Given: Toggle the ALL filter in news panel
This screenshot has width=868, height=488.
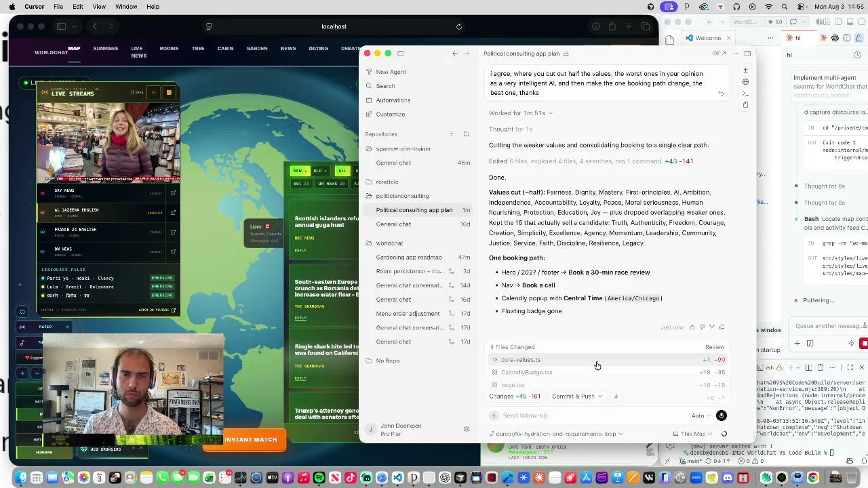Looking at the screenshot, I should click(342, 171).
